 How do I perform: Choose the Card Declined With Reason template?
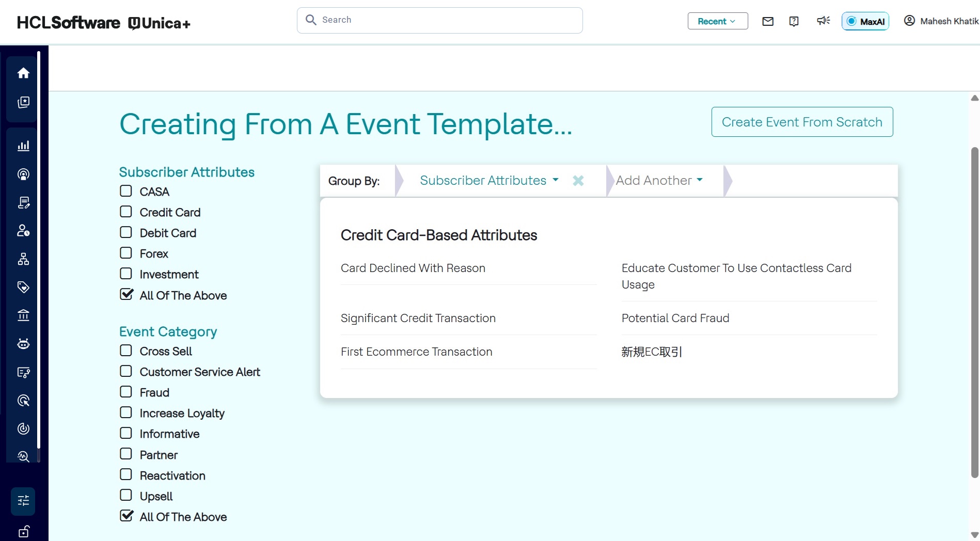click(413, 268)
